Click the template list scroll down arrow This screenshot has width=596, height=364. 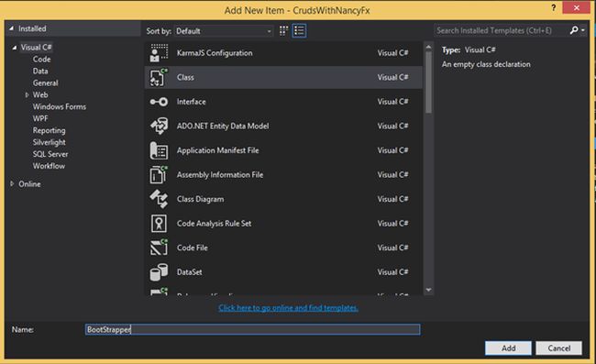point(428,290)
